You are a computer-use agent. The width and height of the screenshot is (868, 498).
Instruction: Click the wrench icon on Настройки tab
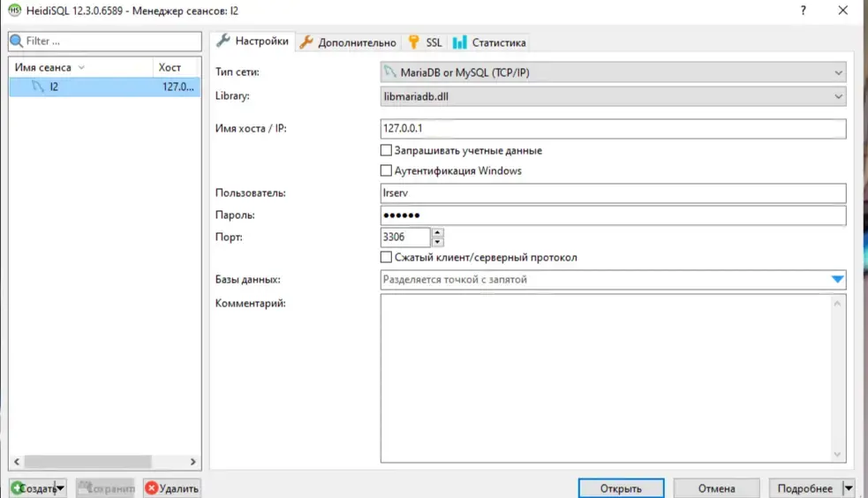click(x=223, y=41)
